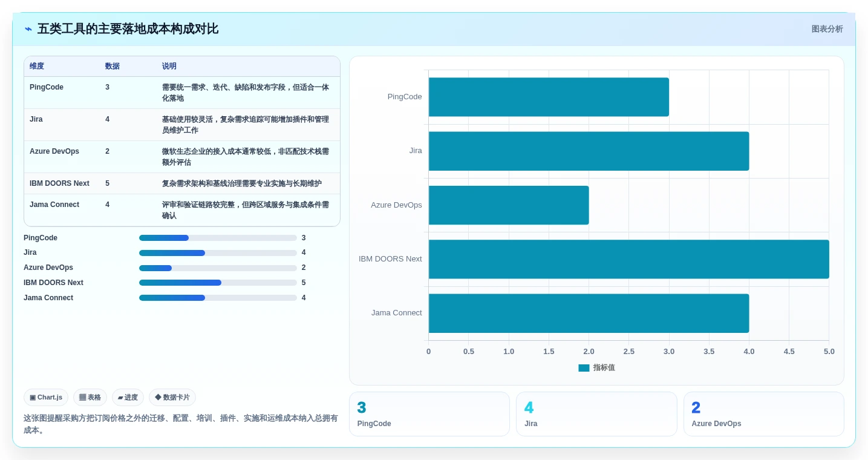Click the lightning icon beside the title
Viewport: 868px width, 460px height.
click(x=28, y=29)
